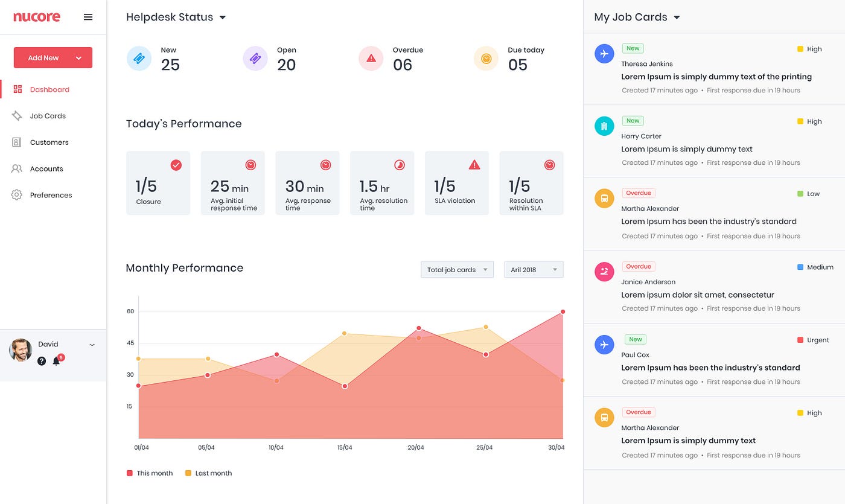Click the blue airplane icon on Theresa Jenkins' card
845x504 pixels.
[x=604, y=54]
